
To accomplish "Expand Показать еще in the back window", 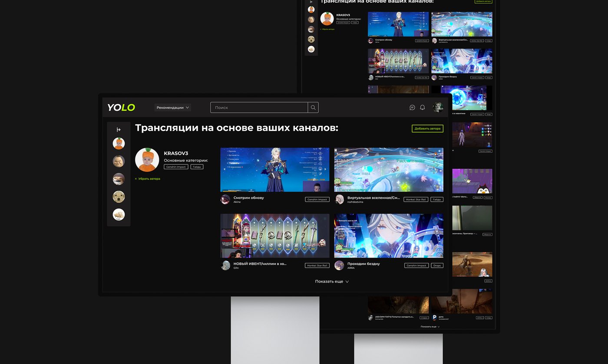I will (430, 326).
